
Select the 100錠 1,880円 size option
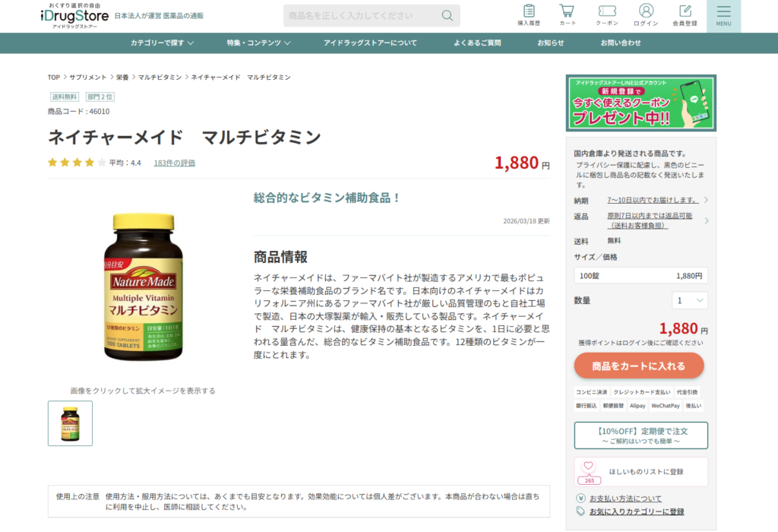(x=640, y=275)
